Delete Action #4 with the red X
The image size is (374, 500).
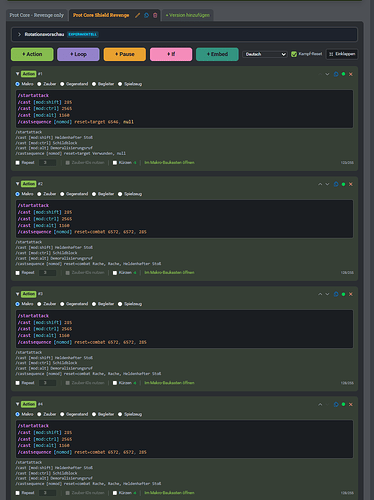point(351,404)
